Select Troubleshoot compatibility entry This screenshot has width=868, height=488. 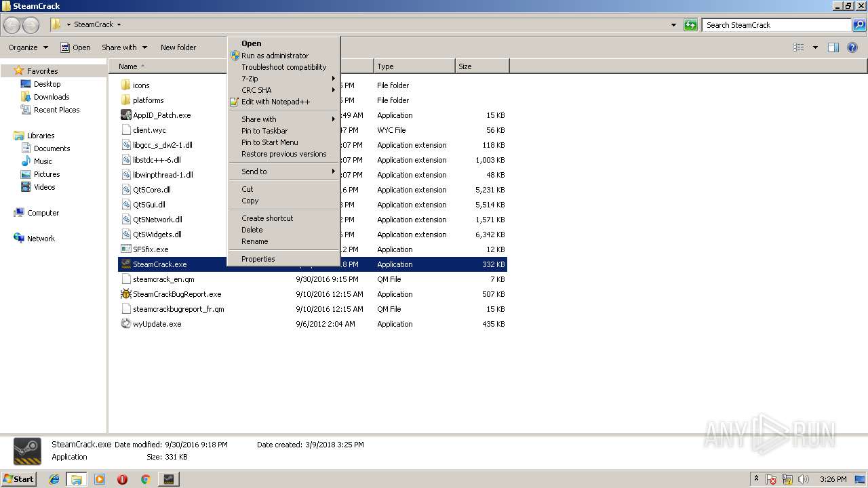283,67
